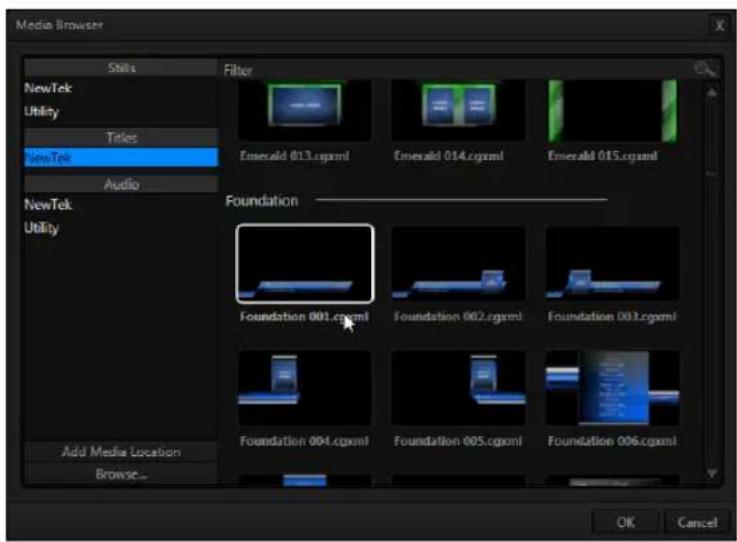
Task: Click into the Filter input field
Action: (456, 70)
